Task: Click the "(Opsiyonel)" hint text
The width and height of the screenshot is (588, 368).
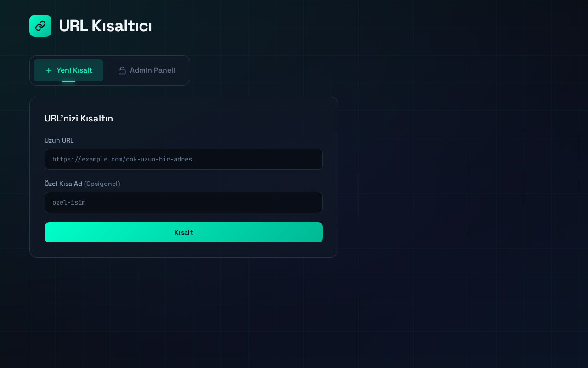Action: [x=102, y=184]
